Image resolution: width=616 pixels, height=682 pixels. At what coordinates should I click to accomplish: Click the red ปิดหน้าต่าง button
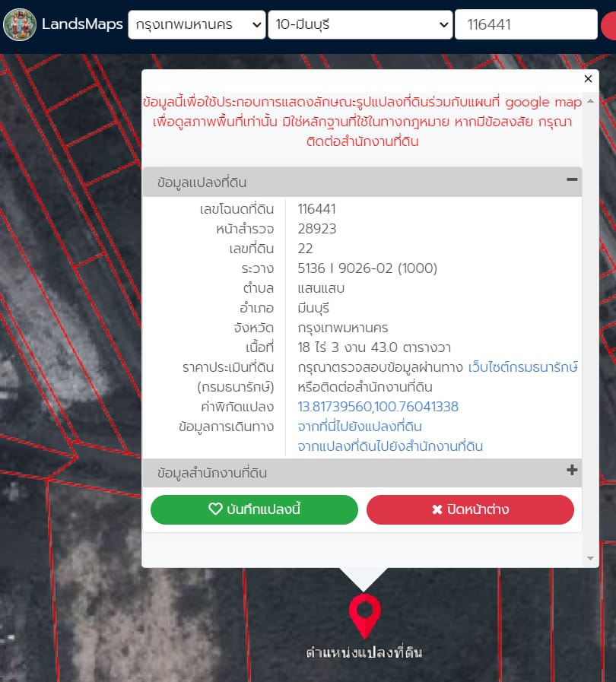470,509
